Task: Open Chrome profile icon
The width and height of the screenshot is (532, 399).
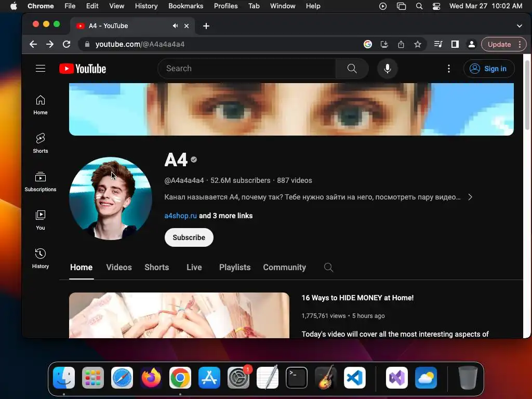Action: (472, 44)
